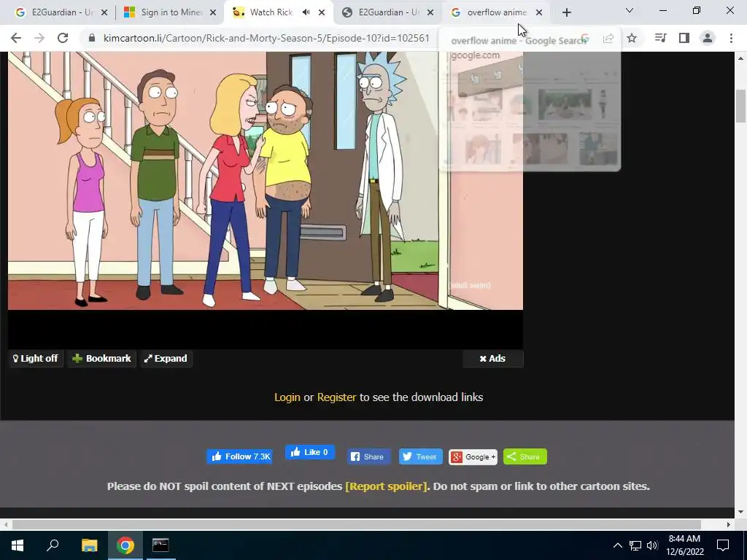Click Facebook Like 0 button
Image resolution: width=747 pixels, height=560 pixels.
310,452
